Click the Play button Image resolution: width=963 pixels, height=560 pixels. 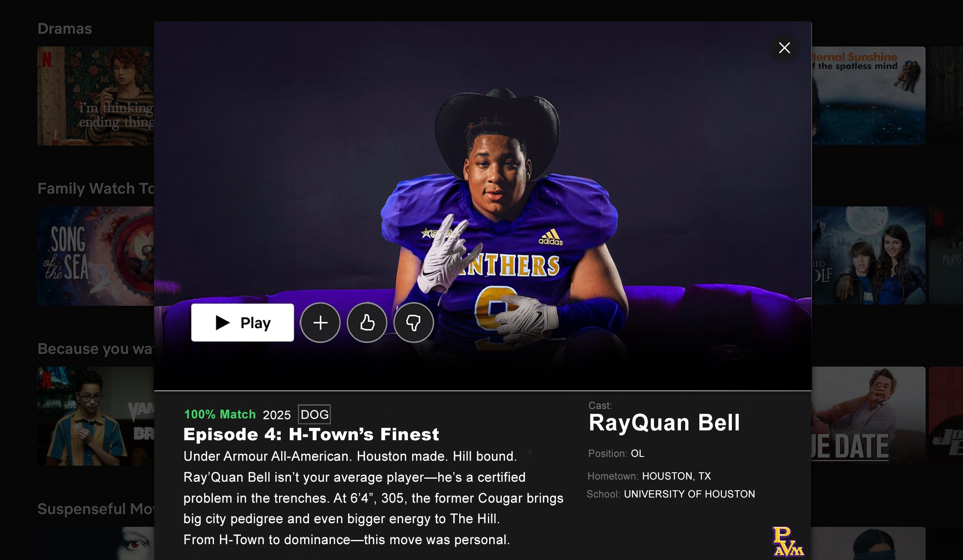242,323
